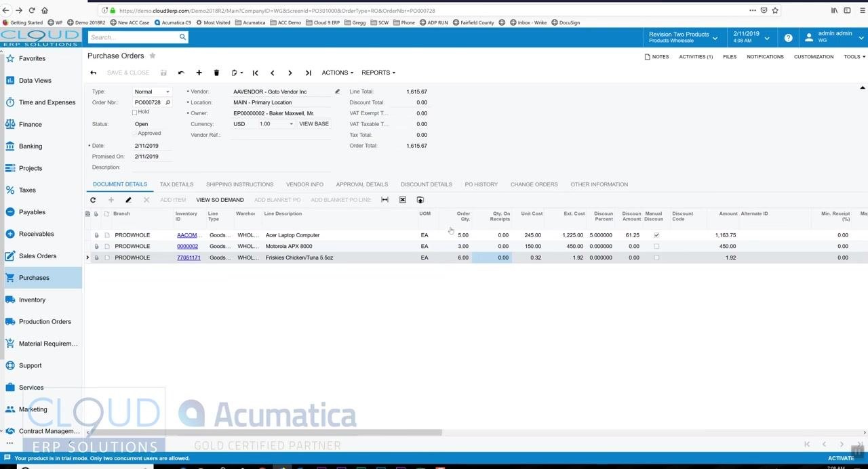
Task: Refresh the document details grid
Action: tap(93, 200)
